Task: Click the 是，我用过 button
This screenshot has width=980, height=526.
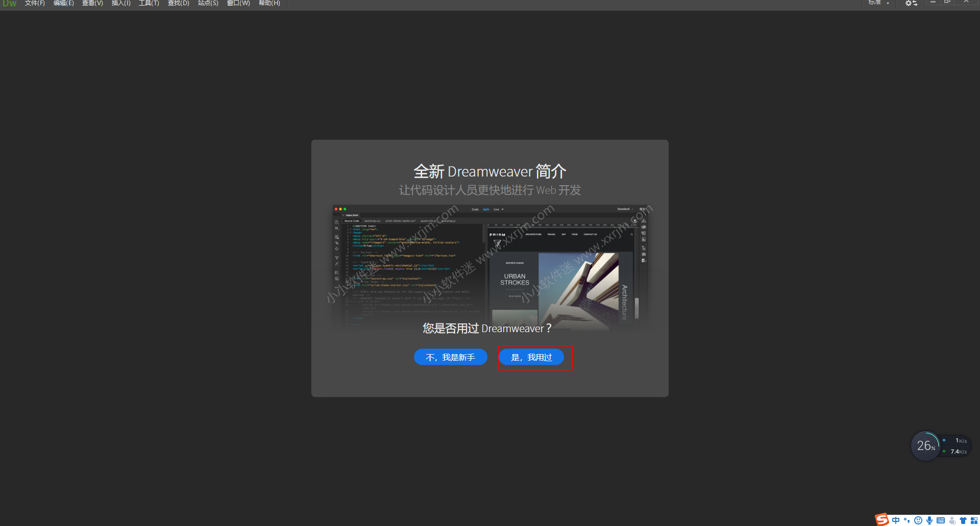Action: 531,357
